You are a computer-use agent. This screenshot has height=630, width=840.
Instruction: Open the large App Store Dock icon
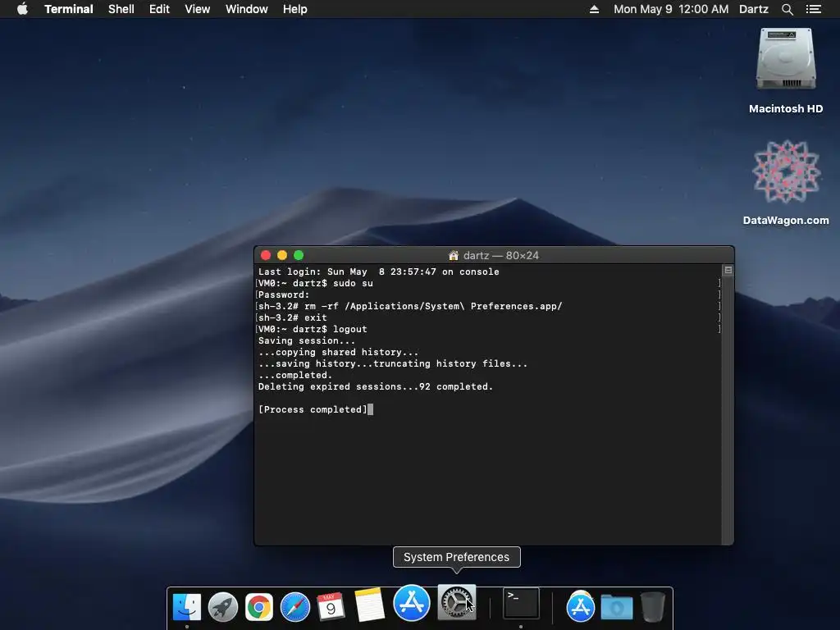coord(412,603)
